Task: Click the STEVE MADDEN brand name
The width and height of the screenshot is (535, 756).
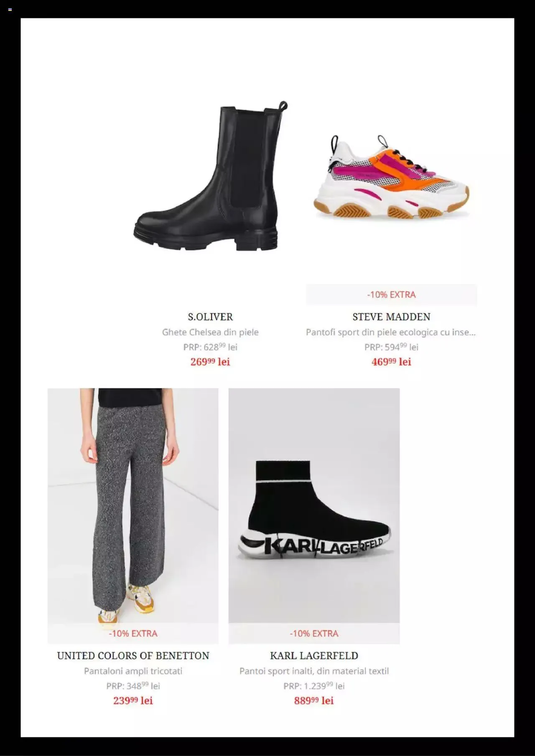Action: pos(391,317)
